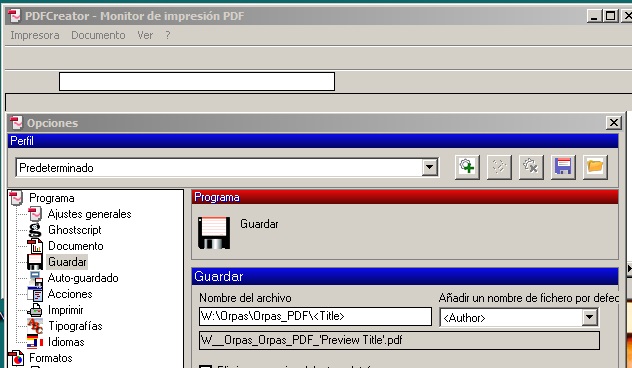Close the Opciones dialog
The height and width of the screenshot is (368, 632).
pos(613,123)
